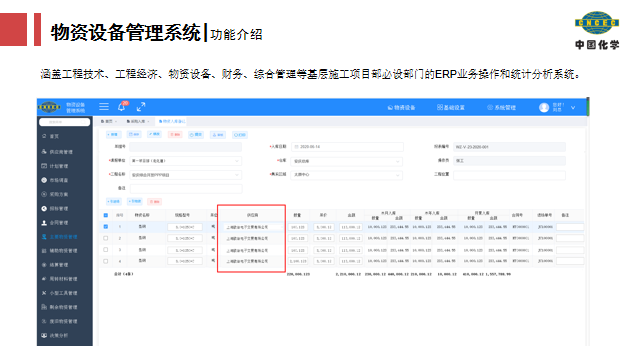Uncheck the checkbox for table row 1
Screen dimensions: 640x360
106,227
